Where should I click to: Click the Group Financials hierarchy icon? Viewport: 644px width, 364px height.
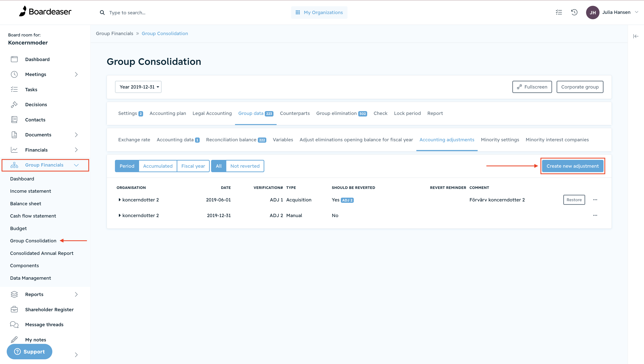[14, 165]
